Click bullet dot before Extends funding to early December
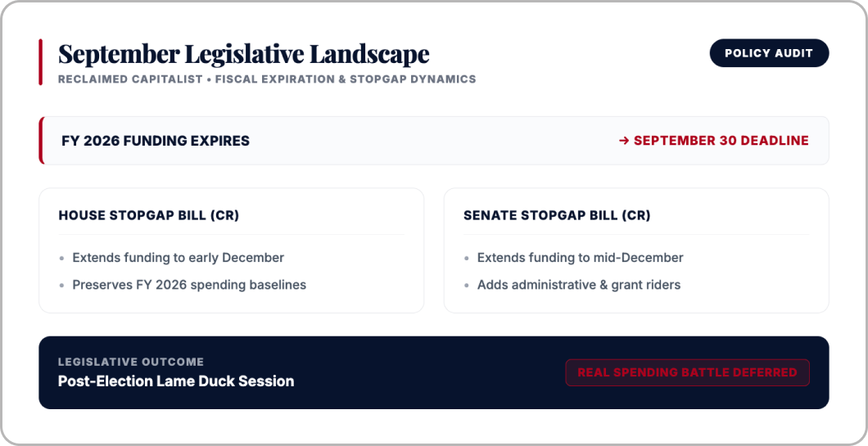The image size is (868, 446). click(x=62, y=258)
